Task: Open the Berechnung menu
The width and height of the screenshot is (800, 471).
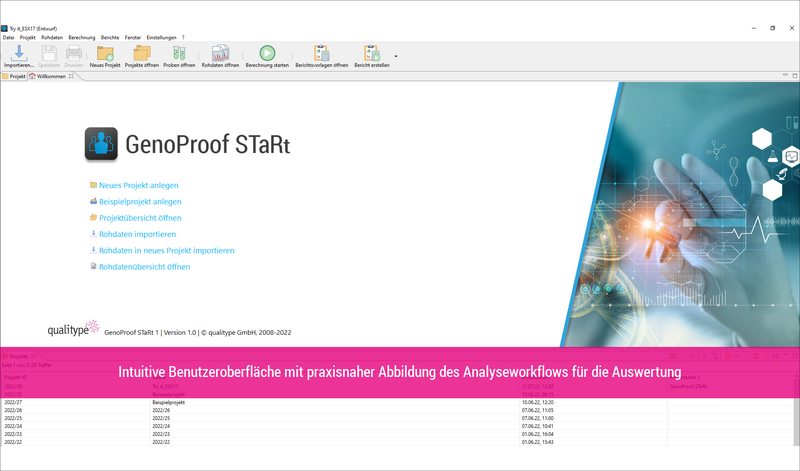Action: pyautogui.click(x=82, y=37)
